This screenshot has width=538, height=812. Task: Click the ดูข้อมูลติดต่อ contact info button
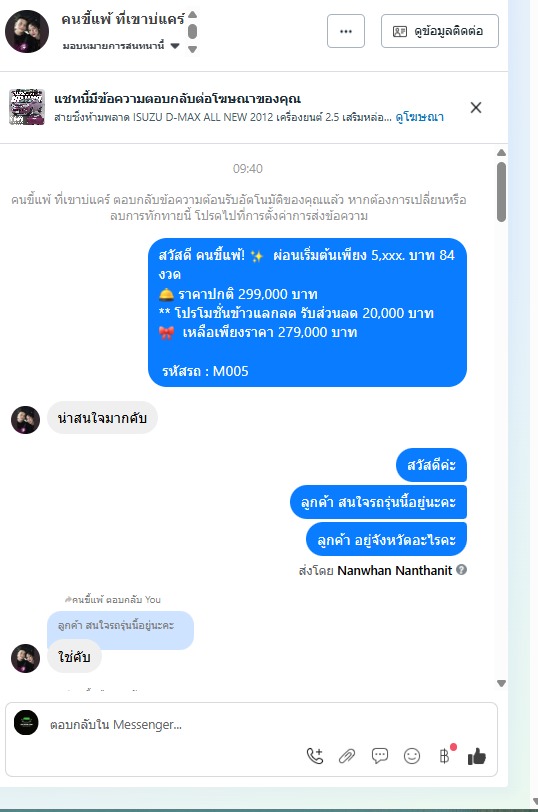(x=440, y=31)
